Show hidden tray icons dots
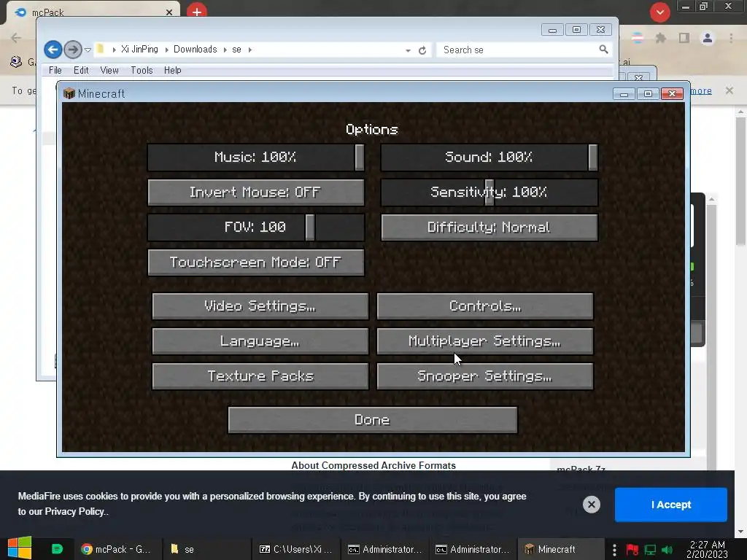Image resolution: width=747 pixels, height=560 pixels. (x=614, y=550)
